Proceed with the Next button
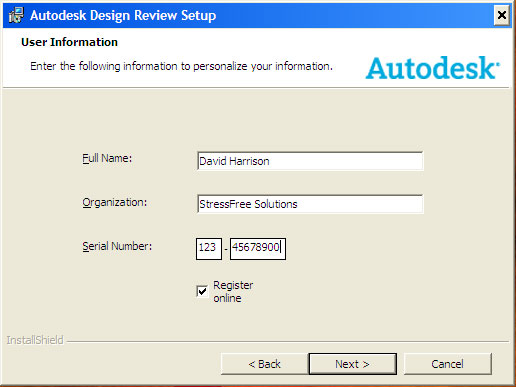The image size is (516, 387). (353, 364)
